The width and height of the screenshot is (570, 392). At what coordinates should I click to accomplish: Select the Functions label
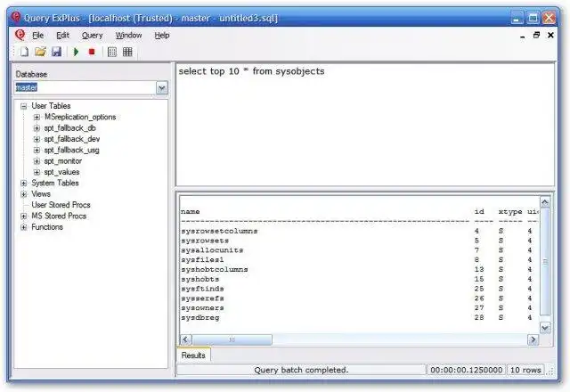(47, 227)
